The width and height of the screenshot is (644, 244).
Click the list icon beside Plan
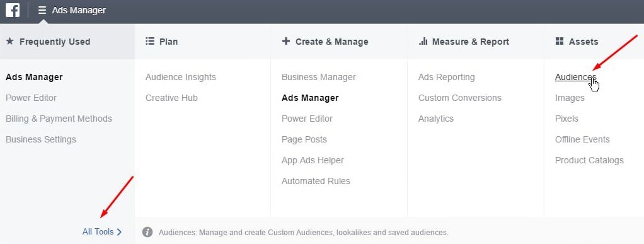coord(150,42)
